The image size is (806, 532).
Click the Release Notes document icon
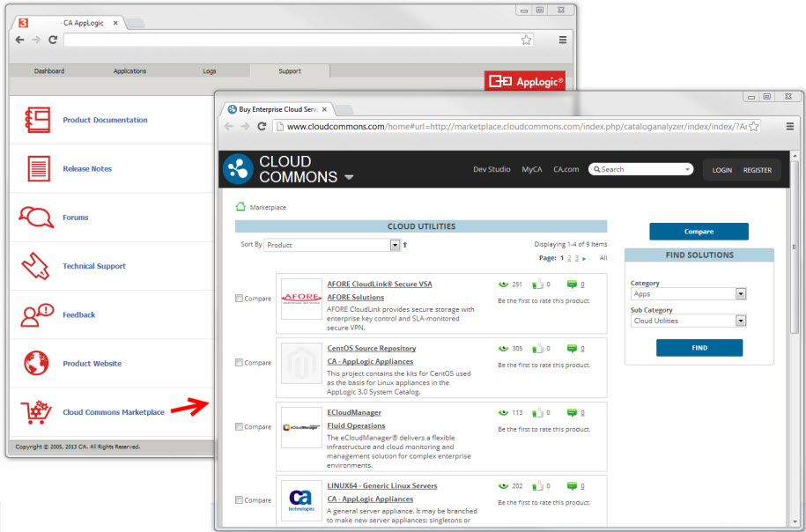(x=39, y=168)
